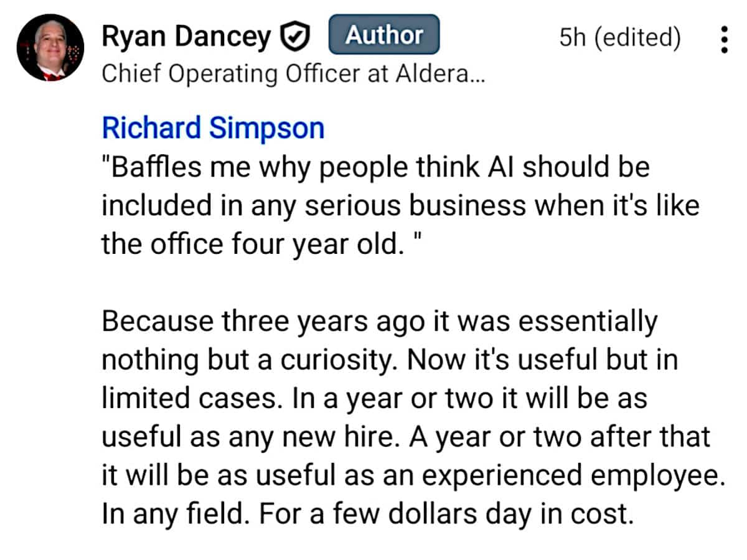This screenshot has width=747, height=560.
Task: Open the Richard Simpson mention link
Action: [213, 128]
